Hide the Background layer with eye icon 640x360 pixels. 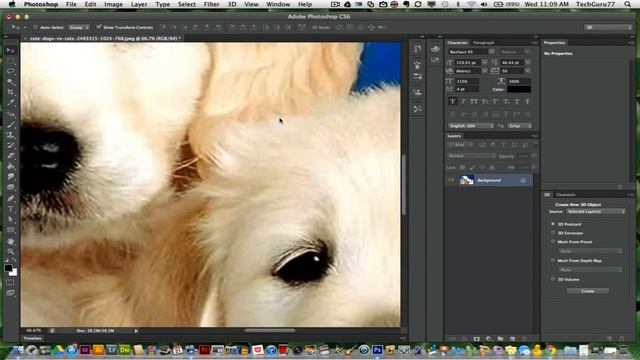pyautogui.click(x=451, y=180)
